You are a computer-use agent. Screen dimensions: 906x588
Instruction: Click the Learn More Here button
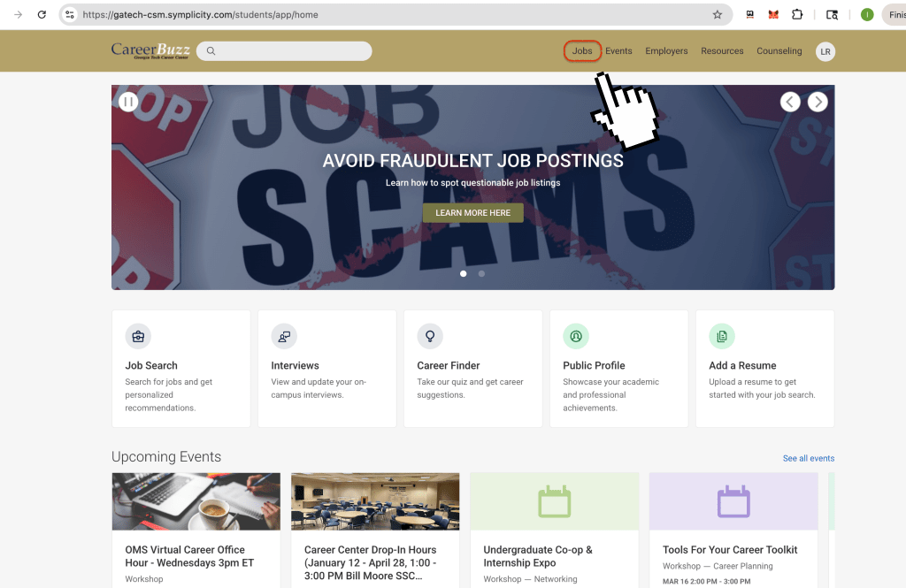pyautogui.click(x=472, y=212)
